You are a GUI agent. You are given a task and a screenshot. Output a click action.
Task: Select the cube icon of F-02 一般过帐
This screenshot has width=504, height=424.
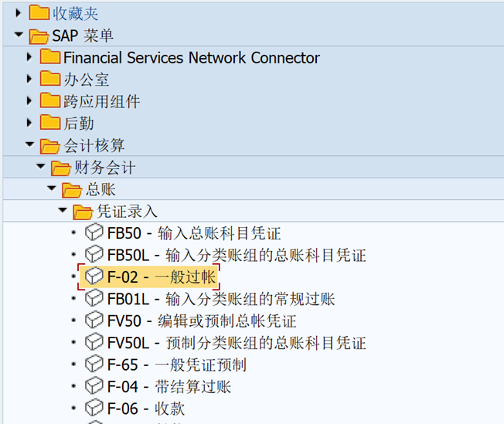(94, 276)
